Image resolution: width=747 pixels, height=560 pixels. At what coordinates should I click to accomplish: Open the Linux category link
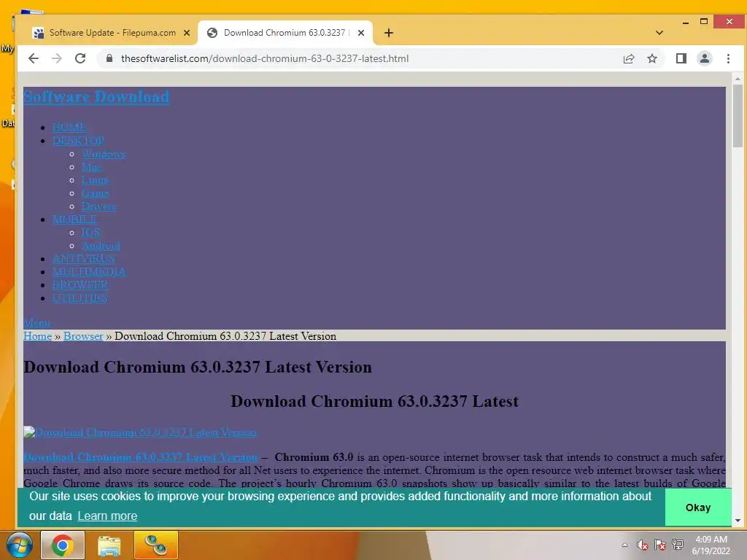[96, 180]
